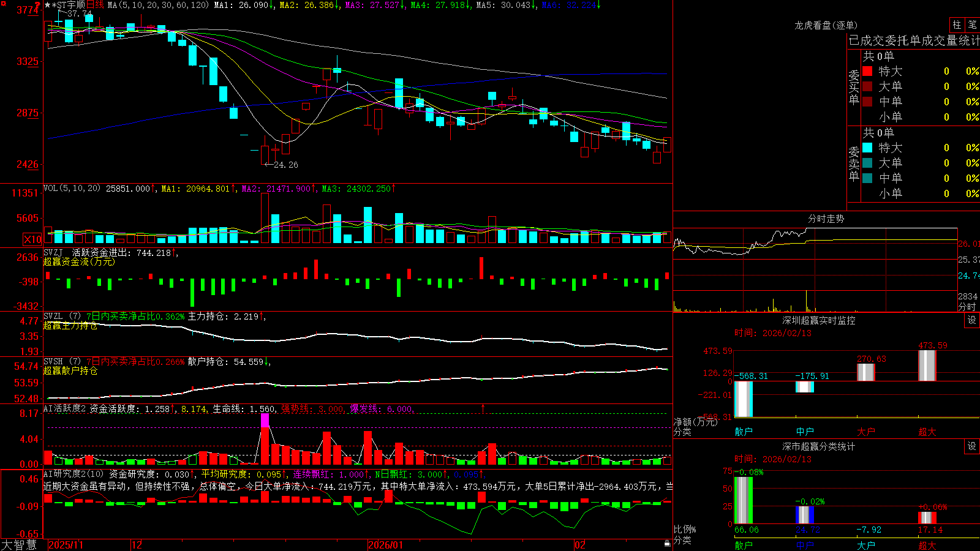Click the 超赢散户持仓 label

(x=70, y=370)
